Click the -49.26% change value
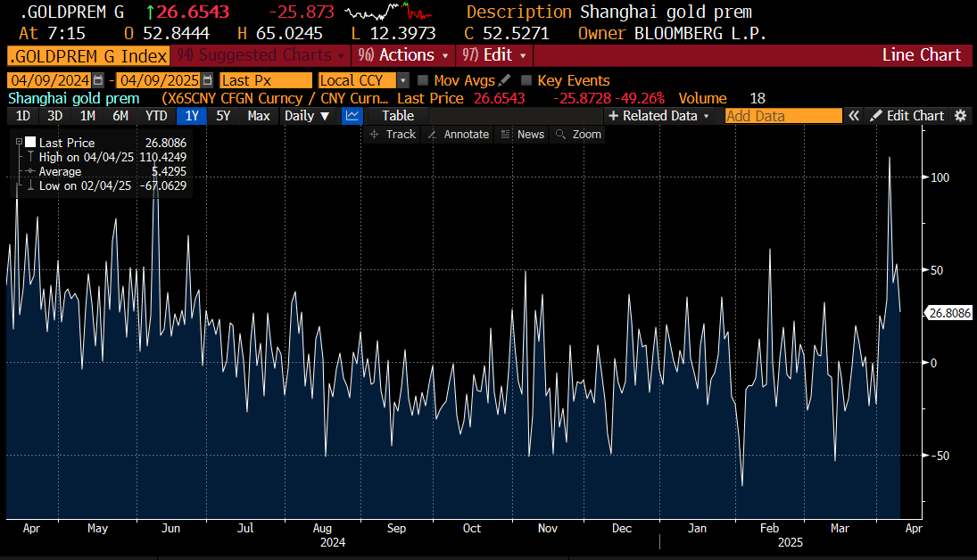The height and width of the screenshot is (560, 977). [640, 98]
